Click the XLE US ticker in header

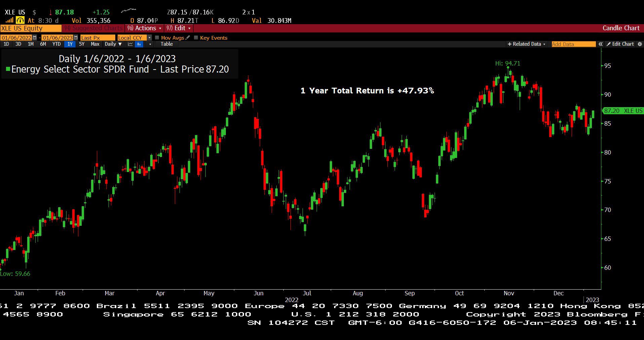click(x=15, y=12)
